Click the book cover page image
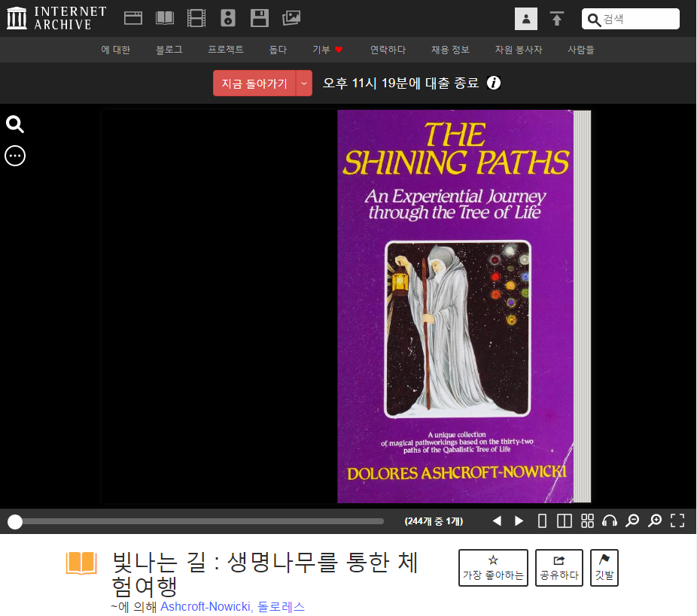Image resolution: width=697 pixels, height=616 pixels. (455, 306)
